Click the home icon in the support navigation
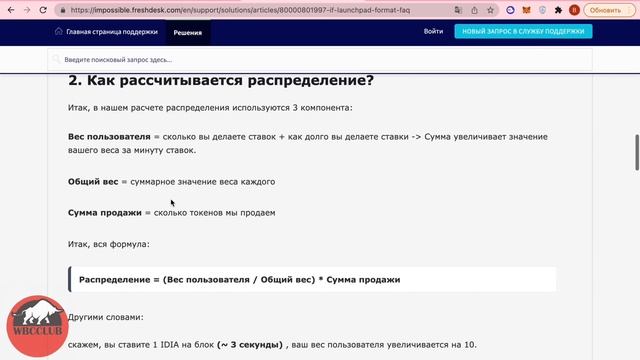This screenshot has width=640, height=360. [58, 31]
